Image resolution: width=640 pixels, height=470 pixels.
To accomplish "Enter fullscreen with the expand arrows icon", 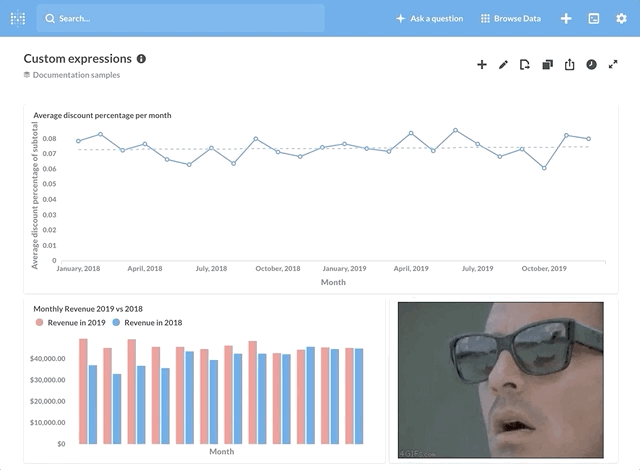I will pos(614,65).
